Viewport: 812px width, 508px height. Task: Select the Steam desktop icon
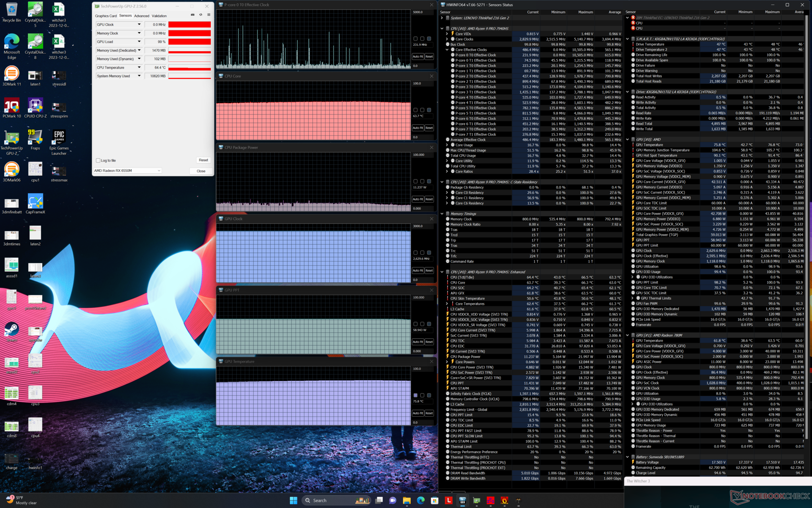point(11,332)
